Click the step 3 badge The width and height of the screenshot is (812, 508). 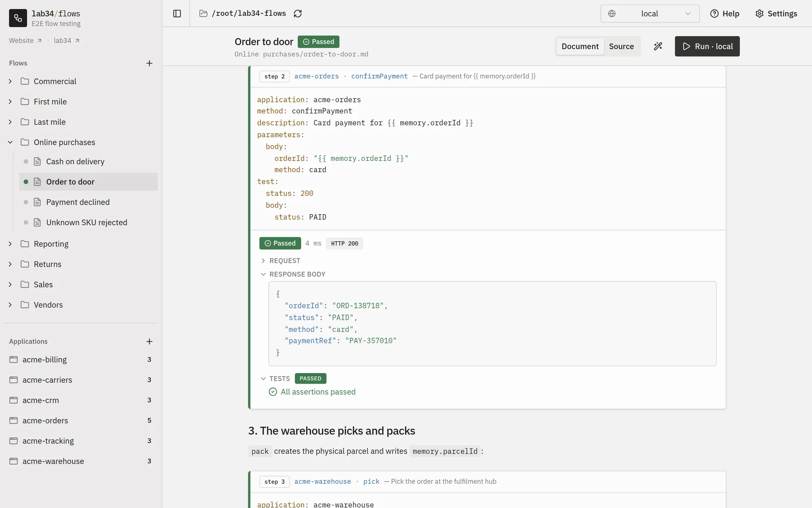pos(274,482)
